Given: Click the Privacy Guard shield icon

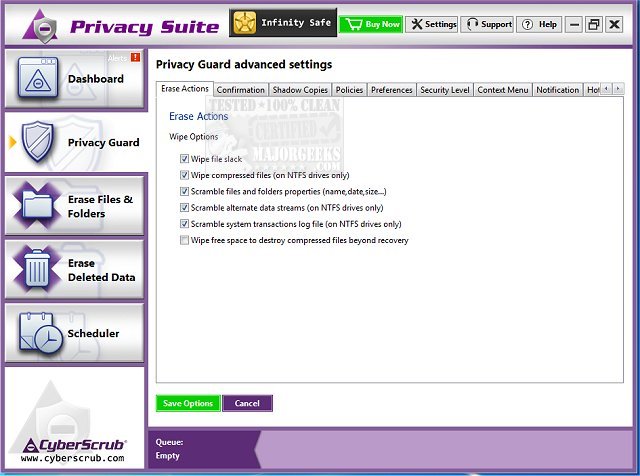Looking at the screenshot, I should tap(38, 141).
